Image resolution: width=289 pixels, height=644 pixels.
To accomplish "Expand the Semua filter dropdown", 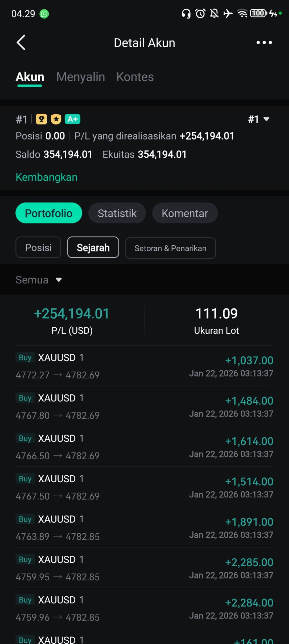I will pyautogui.click(x=39, y=280).
